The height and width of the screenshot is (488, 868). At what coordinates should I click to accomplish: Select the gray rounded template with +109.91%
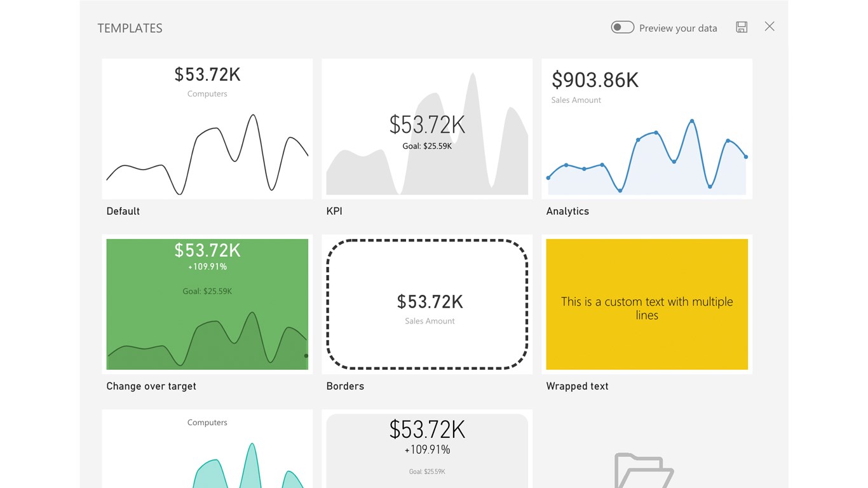(427, 449)
